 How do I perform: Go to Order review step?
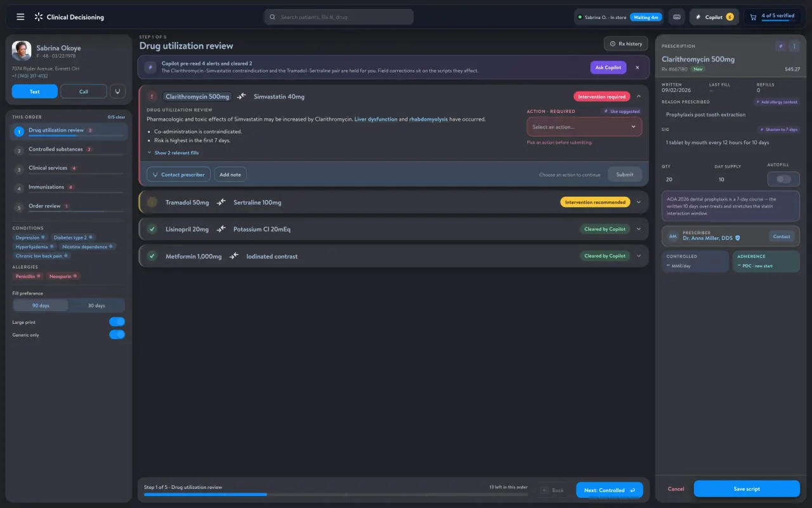(69, 207)
